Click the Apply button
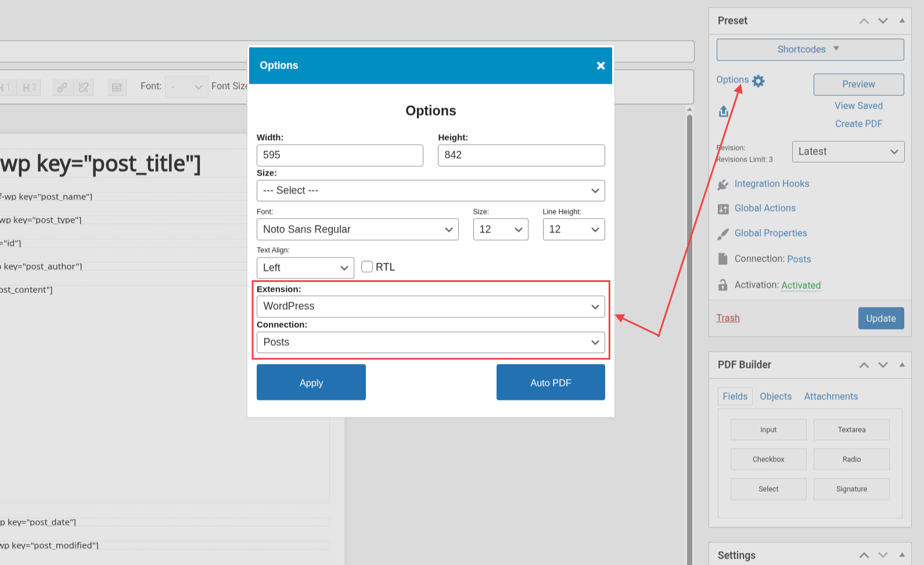 pos(311,382)
